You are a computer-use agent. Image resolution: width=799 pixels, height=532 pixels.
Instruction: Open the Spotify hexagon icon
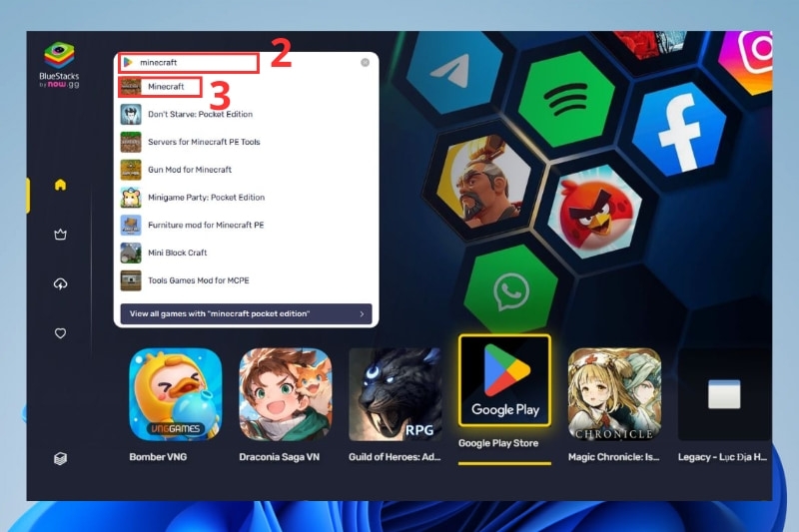566,99
